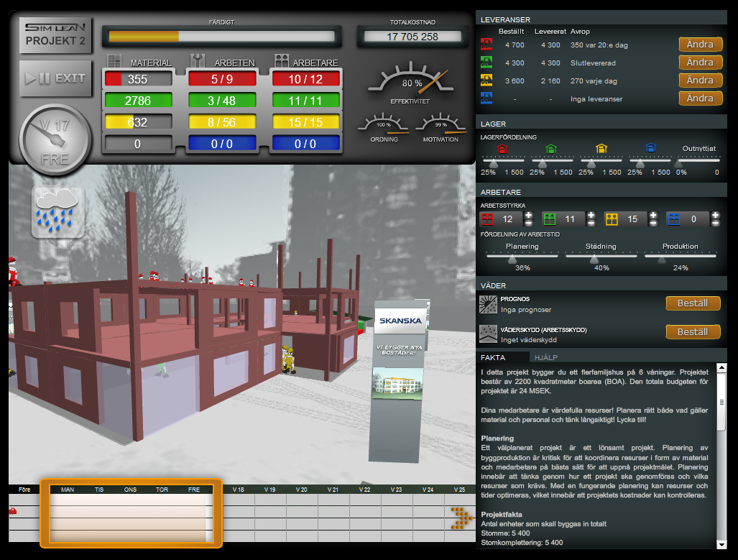
Task: Click the red worker team icon
Action: (x=487, y=219)
